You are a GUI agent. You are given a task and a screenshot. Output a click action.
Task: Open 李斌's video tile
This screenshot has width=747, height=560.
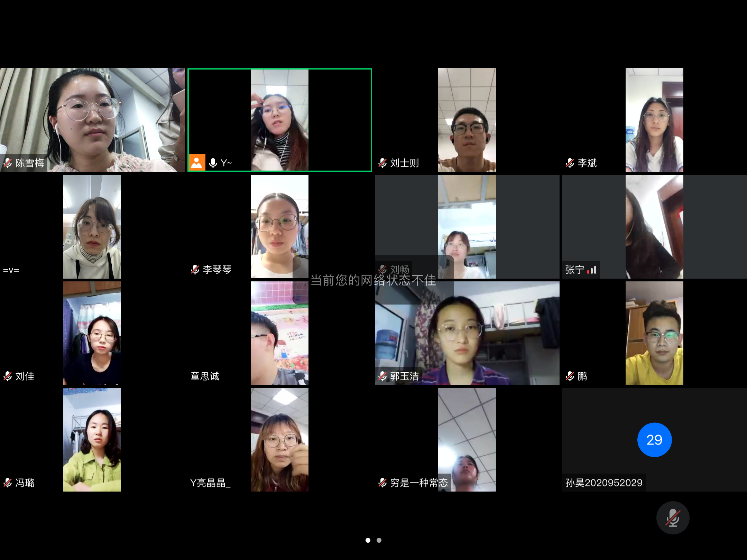[x=654, y=120]
